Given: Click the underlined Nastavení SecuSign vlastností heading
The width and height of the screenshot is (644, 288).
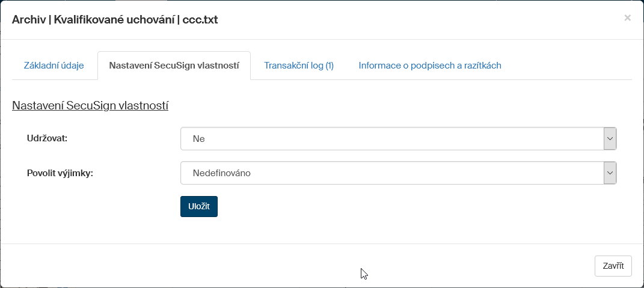Looking at the screenshot, I should point(90,106).
